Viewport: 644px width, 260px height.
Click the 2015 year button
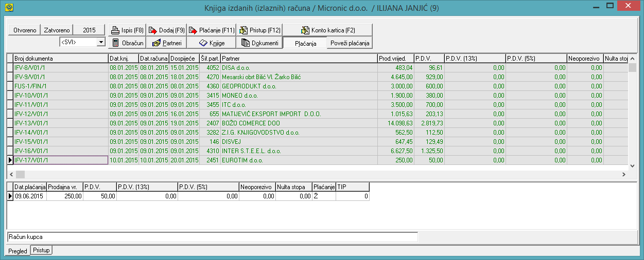click(x=90, y=30)
